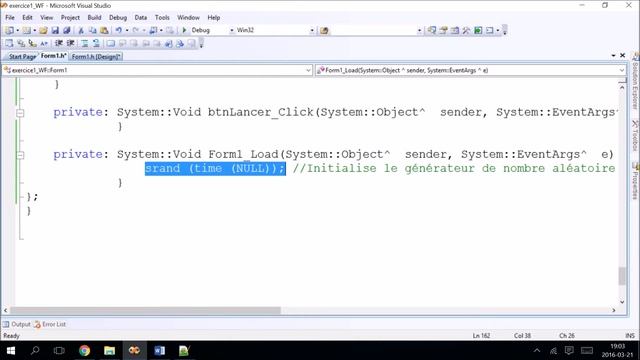This screenshot has width=640, height=360.
Task: Save Form1.h with the Save icon
Action: coord(55,30)
